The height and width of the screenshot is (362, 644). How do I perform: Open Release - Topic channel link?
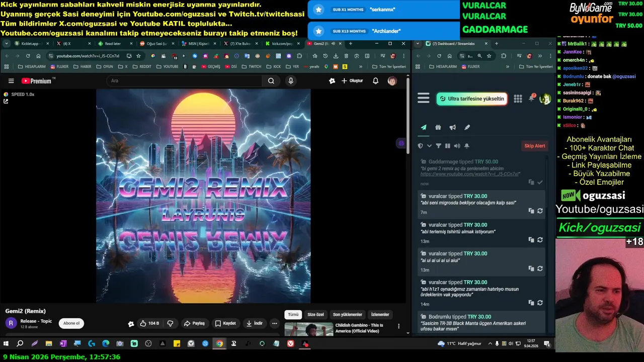point(36,321)
